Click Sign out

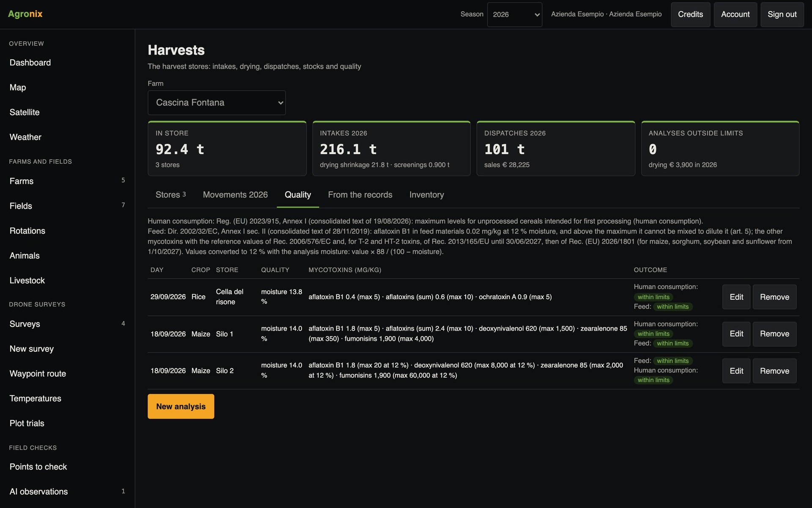coord(782,14)
